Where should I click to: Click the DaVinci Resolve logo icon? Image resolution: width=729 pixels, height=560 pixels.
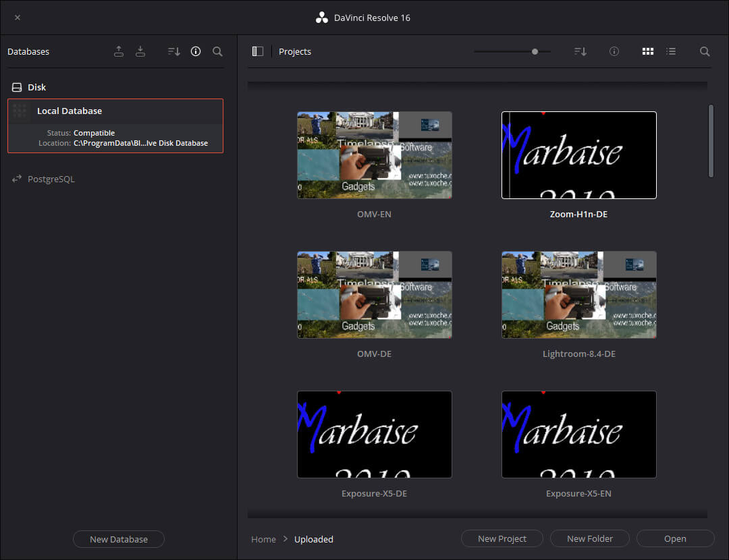(322, 18)
